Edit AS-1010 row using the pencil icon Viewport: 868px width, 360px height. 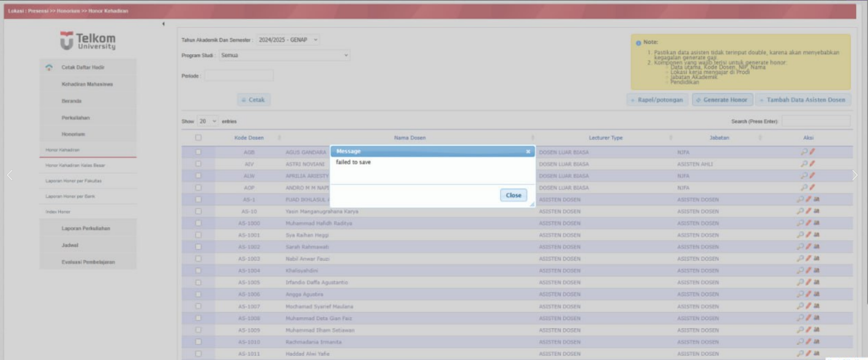coord(808,342)
